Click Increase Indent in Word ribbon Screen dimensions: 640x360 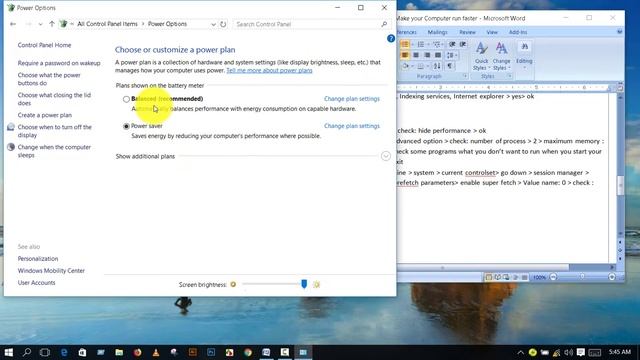(463, 44)
